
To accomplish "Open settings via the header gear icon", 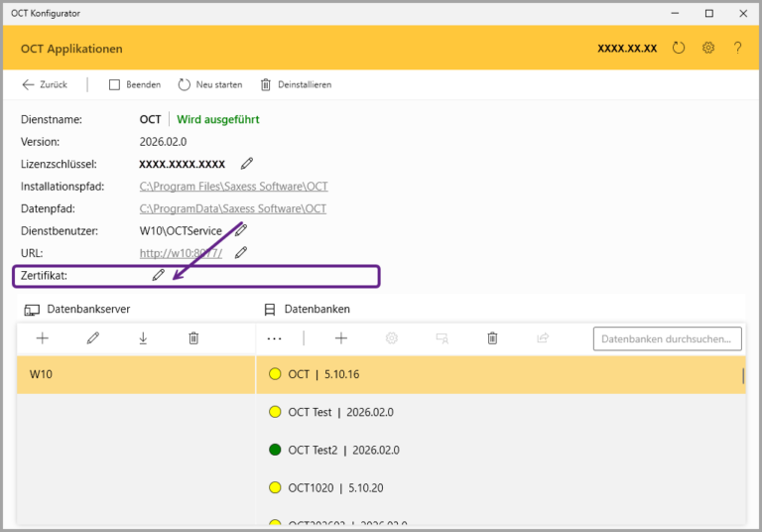I will [x=708, y=48].
